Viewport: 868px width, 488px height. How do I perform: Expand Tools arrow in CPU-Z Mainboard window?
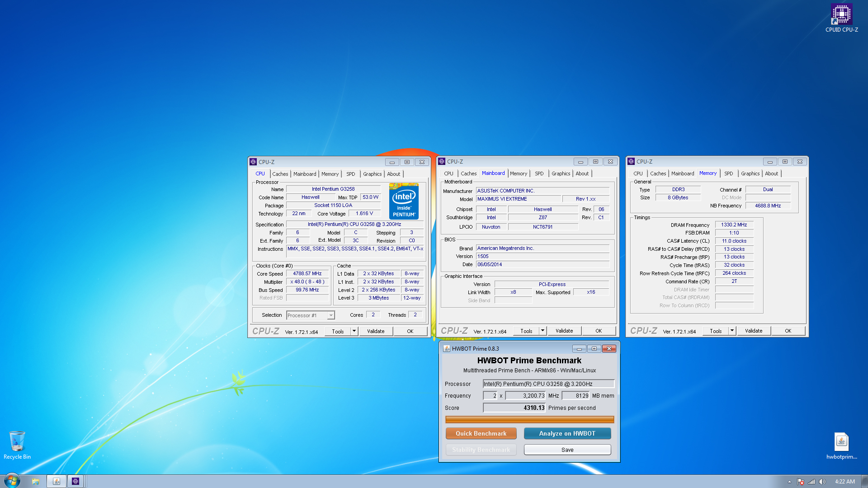point(543,331)
